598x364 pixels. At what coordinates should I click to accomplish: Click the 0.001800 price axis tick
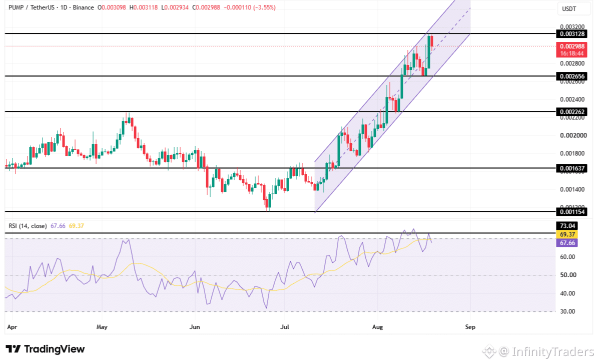click(572, 153)
